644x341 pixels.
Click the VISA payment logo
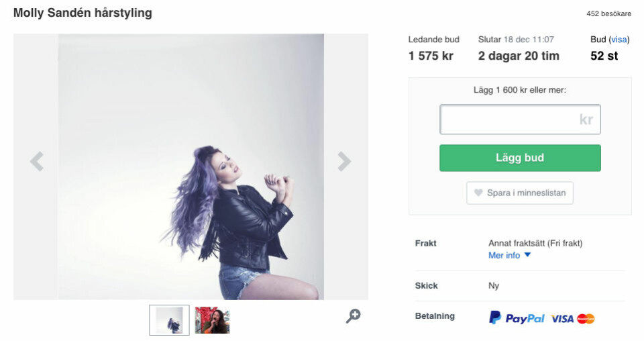pos(562,319)
